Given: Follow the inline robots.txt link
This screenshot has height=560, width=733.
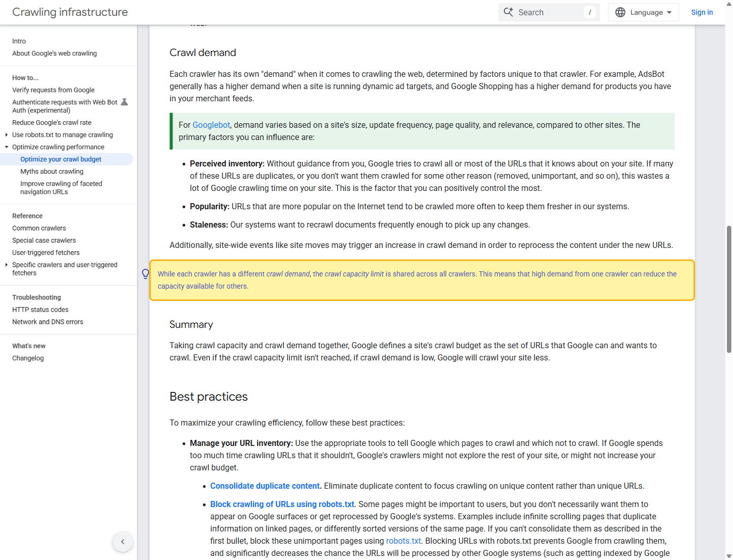Looking at the screenshot, I should [404, 541].
